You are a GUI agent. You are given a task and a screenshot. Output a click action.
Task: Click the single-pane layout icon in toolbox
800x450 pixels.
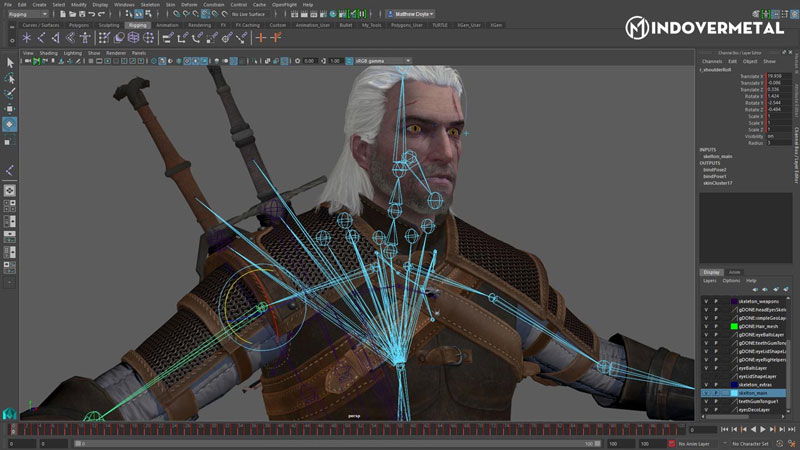10,190
